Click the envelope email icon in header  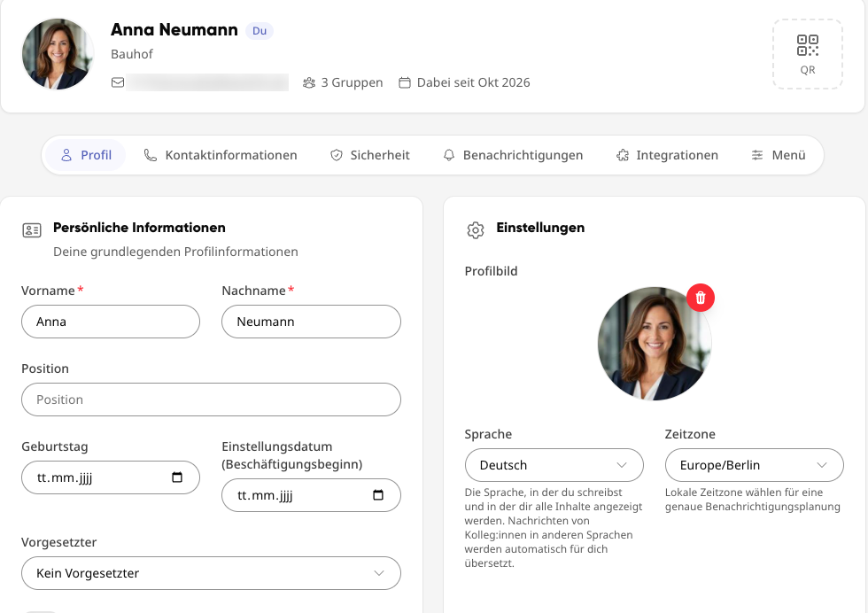point(117,82)
